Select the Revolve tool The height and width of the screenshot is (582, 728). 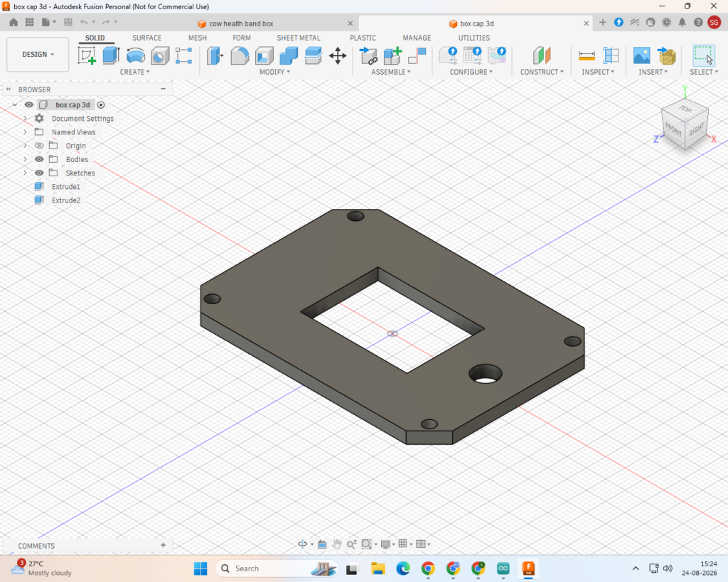coord(136,55)
